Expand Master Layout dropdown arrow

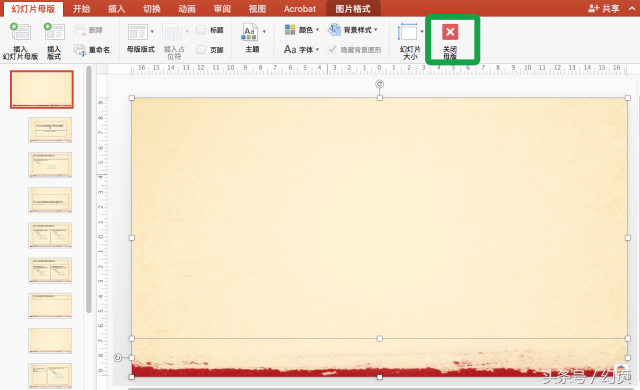pos(152,31)
